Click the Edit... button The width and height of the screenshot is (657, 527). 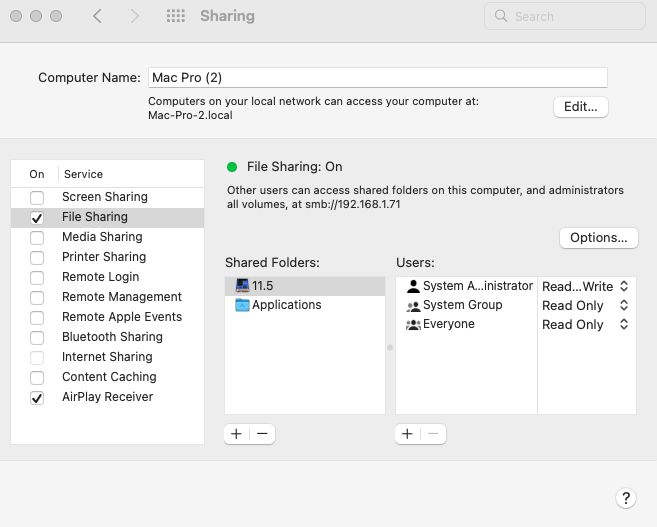(580, 106)
